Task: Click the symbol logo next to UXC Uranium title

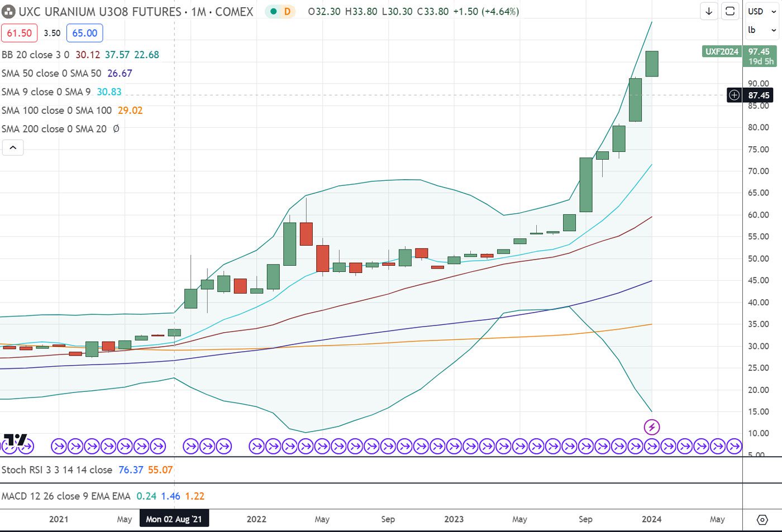Action: [x=8, y=12]
